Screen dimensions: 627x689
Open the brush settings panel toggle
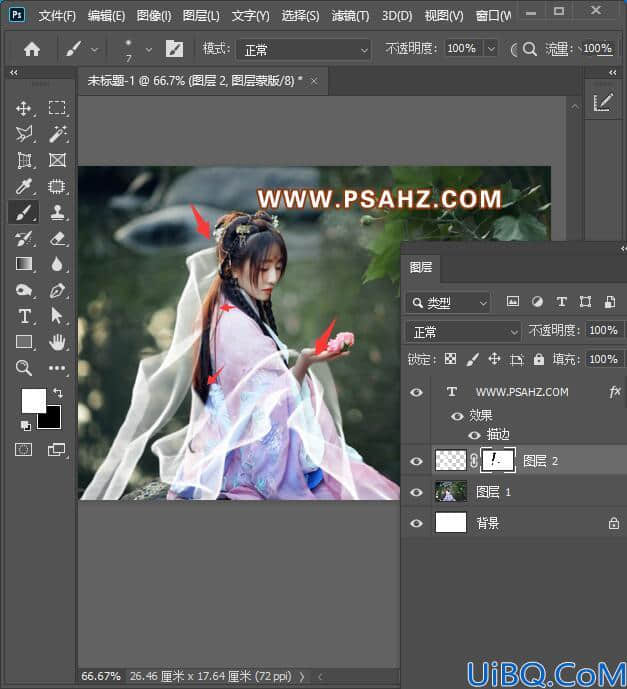pos(174,49)
